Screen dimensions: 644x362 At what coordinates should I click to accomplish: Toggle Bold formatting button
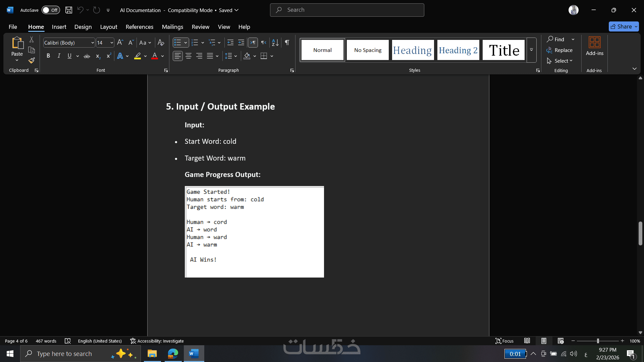(x=48, y=56)
